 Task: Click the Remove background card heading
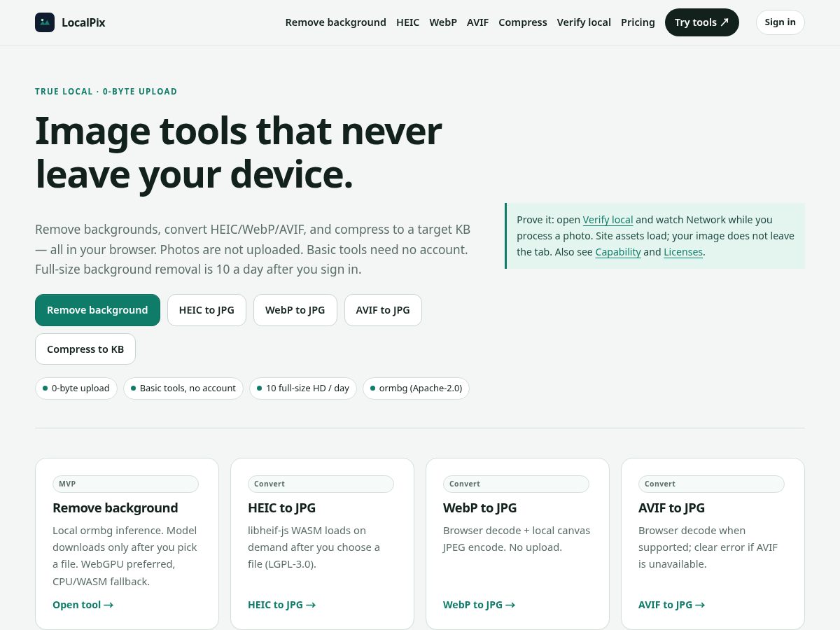pos(115,508)
